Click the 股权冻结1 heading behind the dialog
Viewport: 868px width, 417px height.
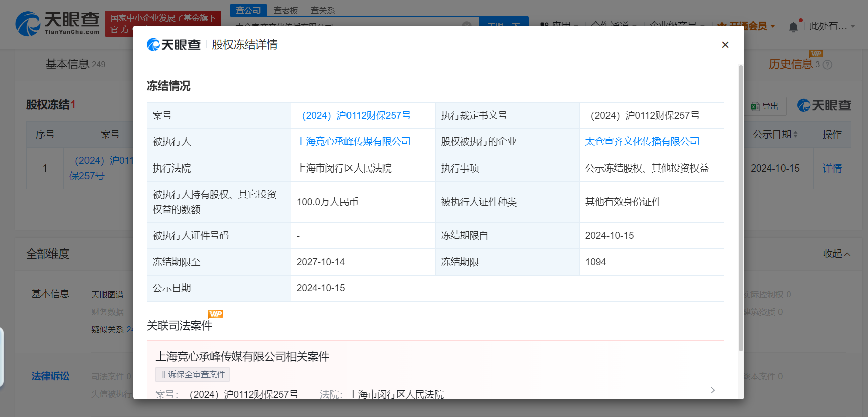pyautogui.click(x=51, y=105)
